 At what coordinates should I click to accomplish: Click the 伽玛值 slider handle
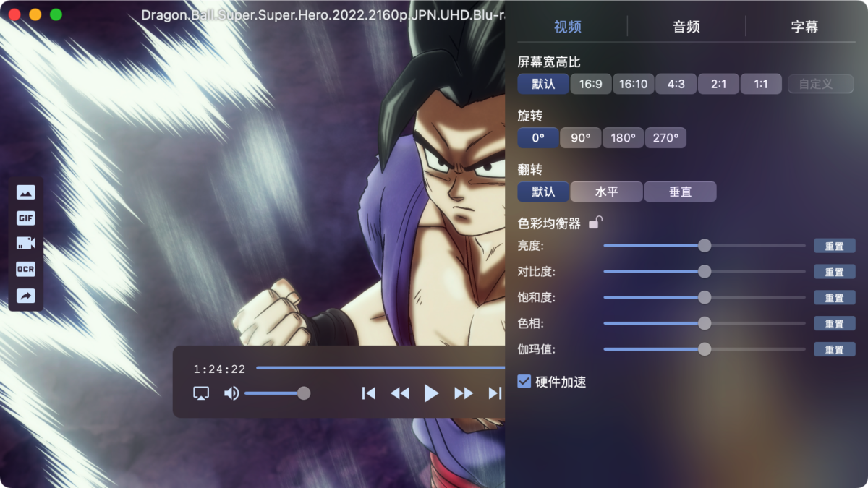click(705, 349)
